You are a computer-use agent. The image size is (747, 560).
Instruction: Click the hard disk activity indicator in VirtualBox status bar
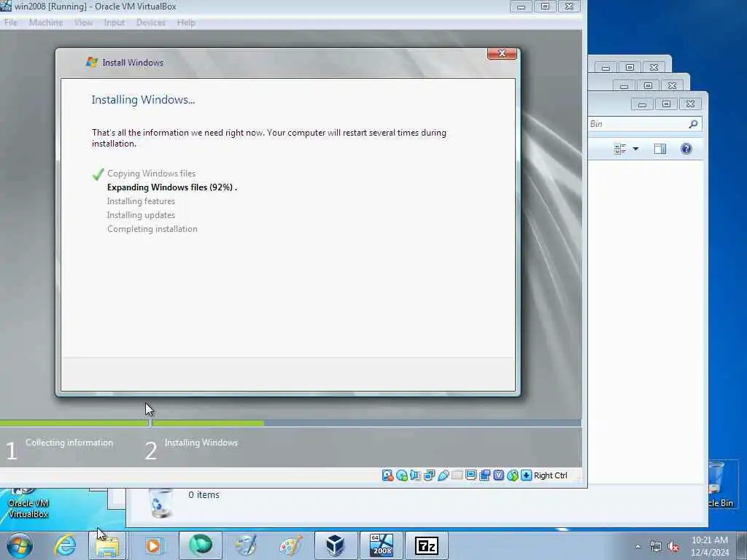click(x=388, y=475)
